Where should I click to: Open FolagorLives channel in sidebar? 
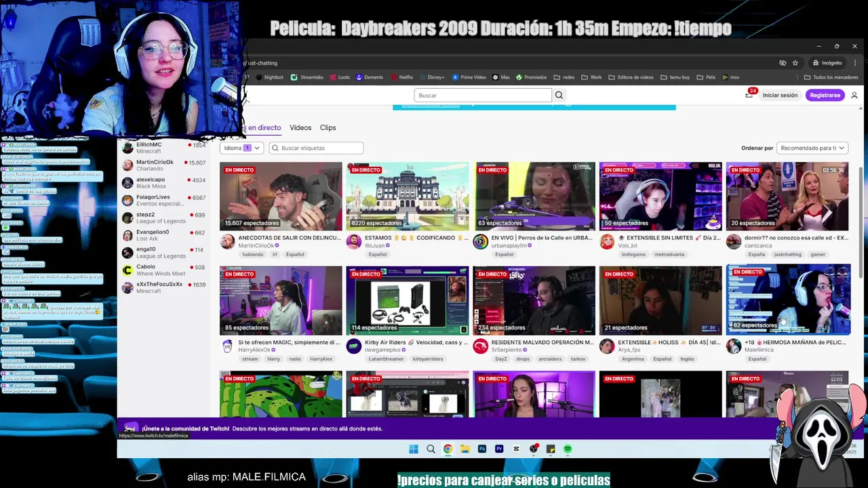click(x=163, y=201)
